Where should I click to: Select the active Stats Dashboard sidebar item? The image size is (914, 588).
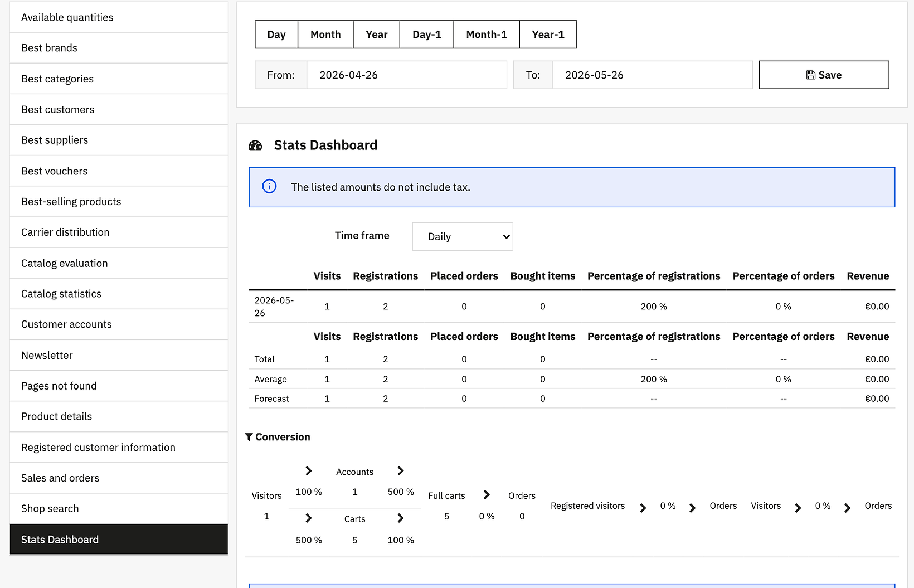(119, 540)
